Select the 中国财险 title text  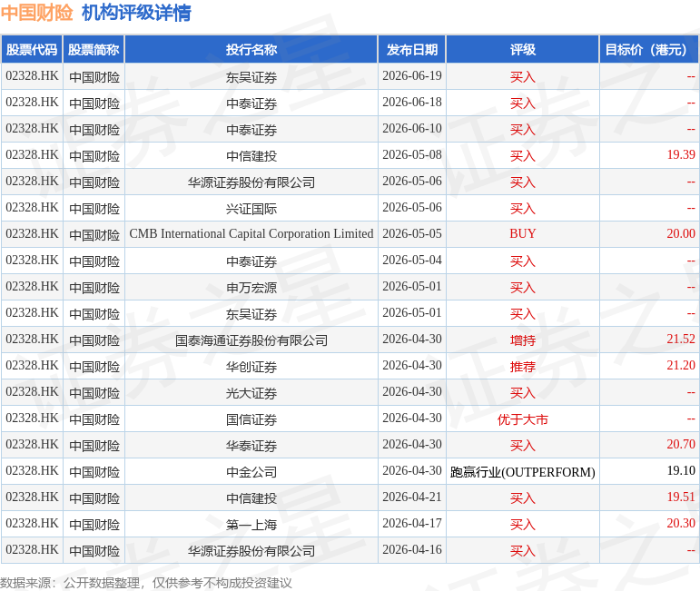click(36, 13)
